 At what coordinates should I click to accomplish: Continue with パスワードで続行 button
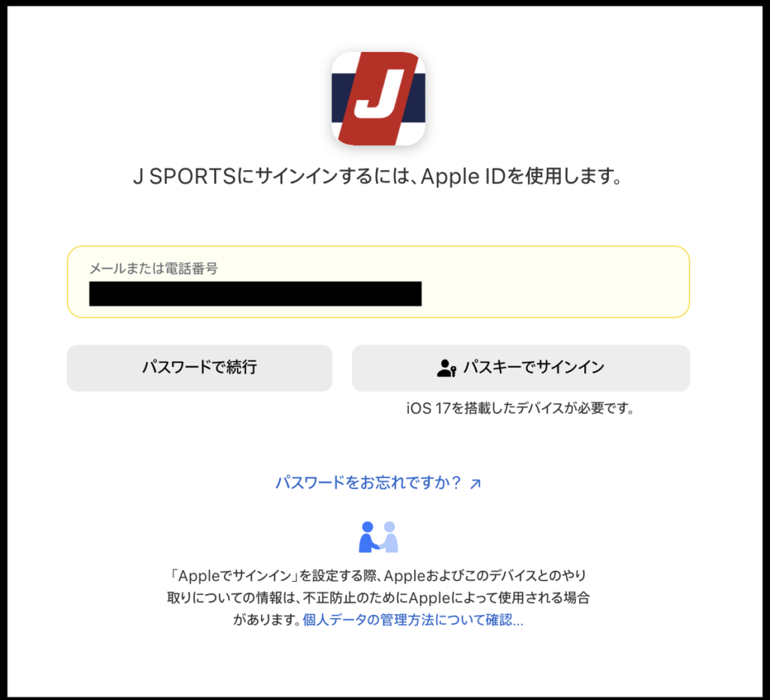point(199,368)
